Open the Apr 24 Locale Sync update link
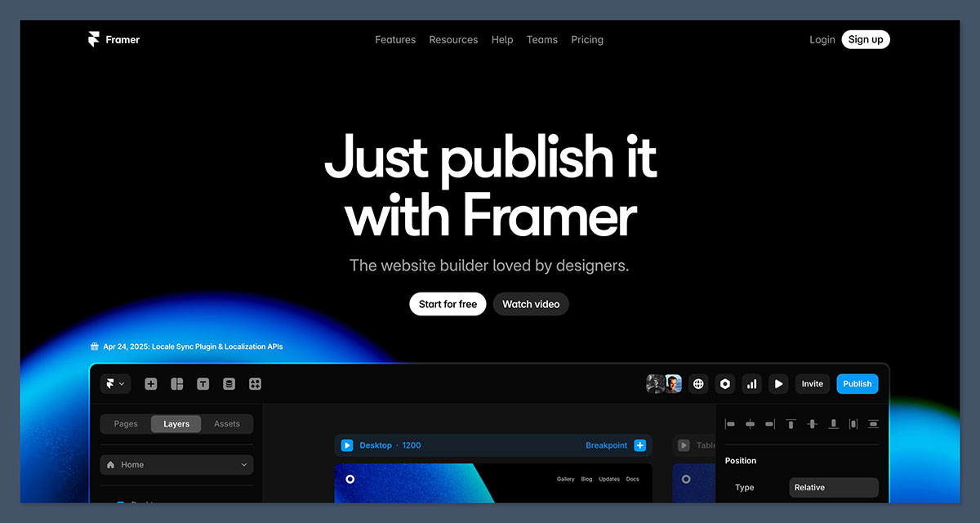 [x=193, y=346]
